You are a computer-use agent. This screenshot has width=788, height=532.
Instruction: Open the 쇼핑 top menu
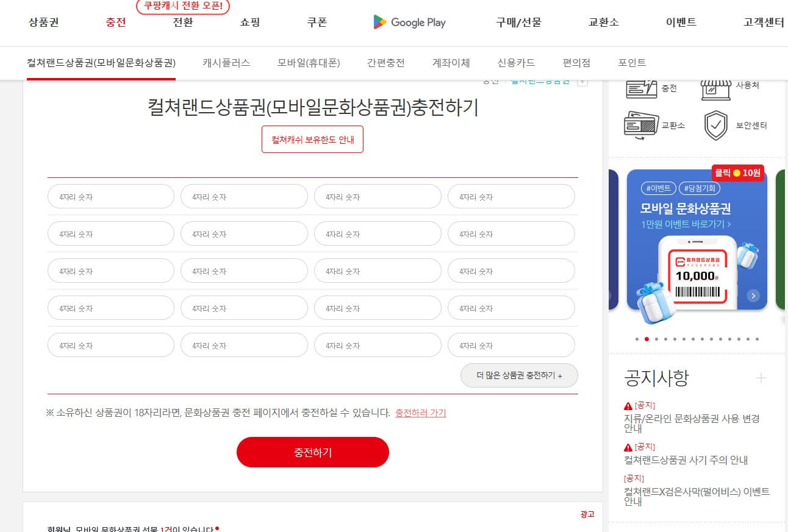(250, 23)
